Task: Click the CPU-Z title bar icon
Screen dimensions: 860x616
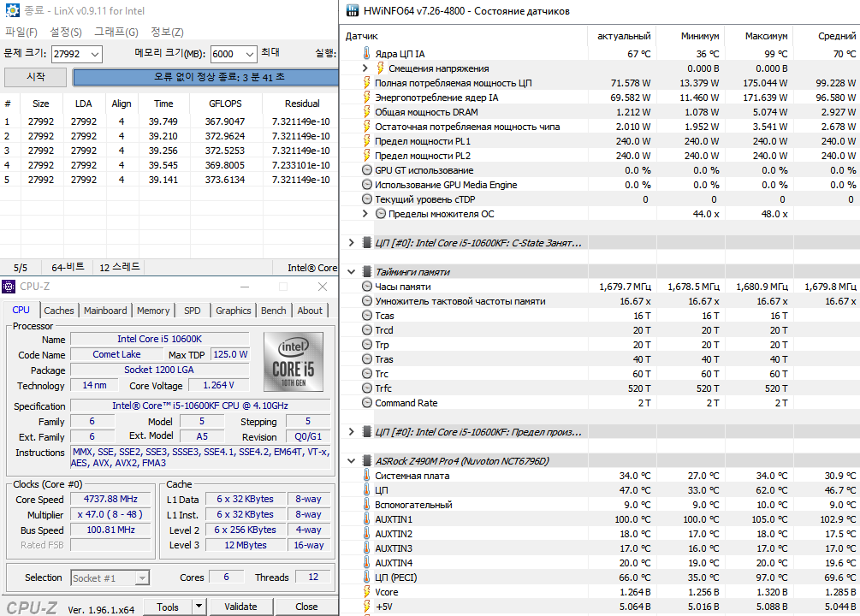Action: pyautogui.click(x=9, y=287)
